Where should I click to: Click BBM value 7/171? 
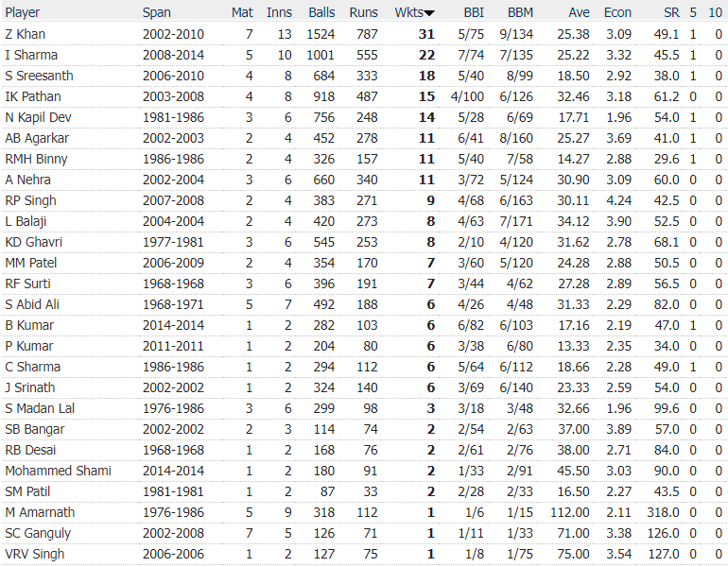[516, 221]
